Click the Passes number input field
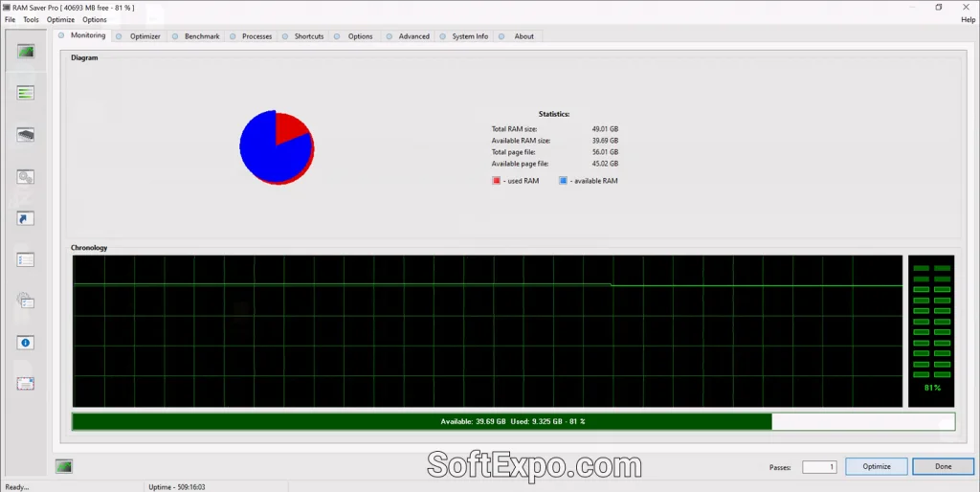This screenshot has height=492, width=980. [x=819, y=467]
